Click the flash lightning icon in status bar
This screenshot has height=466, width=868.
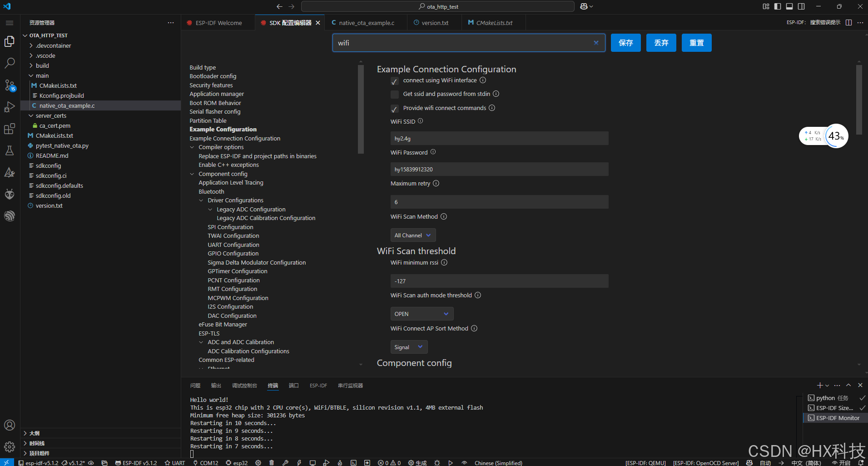point(299,463)
